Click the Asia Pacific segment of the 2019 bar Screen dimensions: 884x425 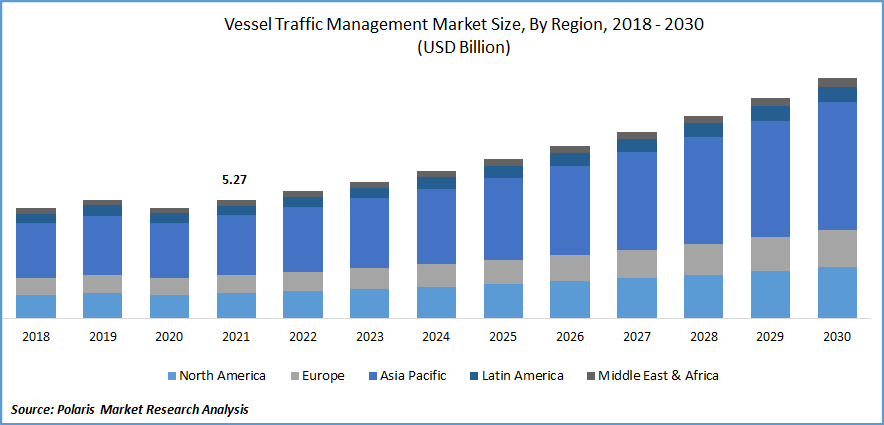[x=103, y=246]
